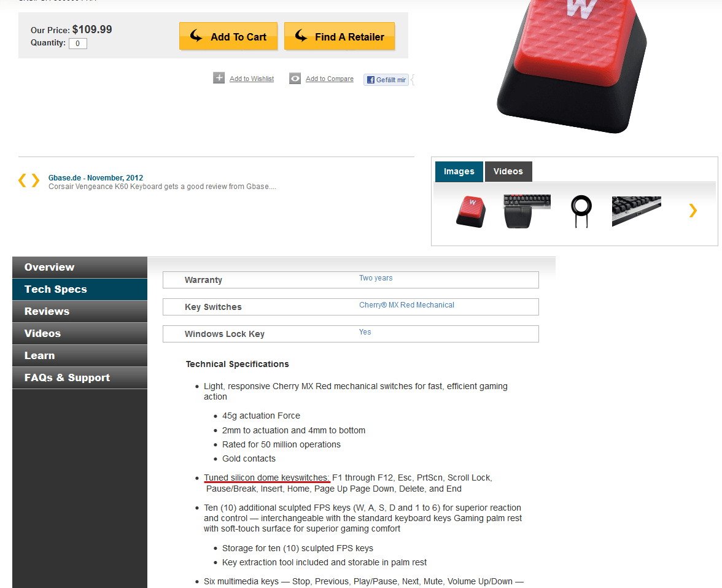722x588 pixels.
Task: Switch to the Videos gallery tab
Action: 508,171
